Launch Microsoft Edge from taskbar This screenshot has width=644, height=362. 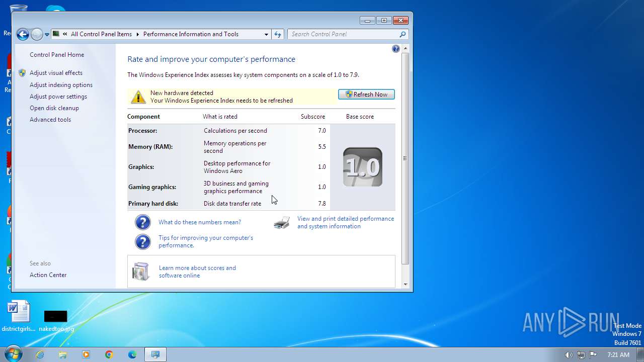(x=132, y=354)
